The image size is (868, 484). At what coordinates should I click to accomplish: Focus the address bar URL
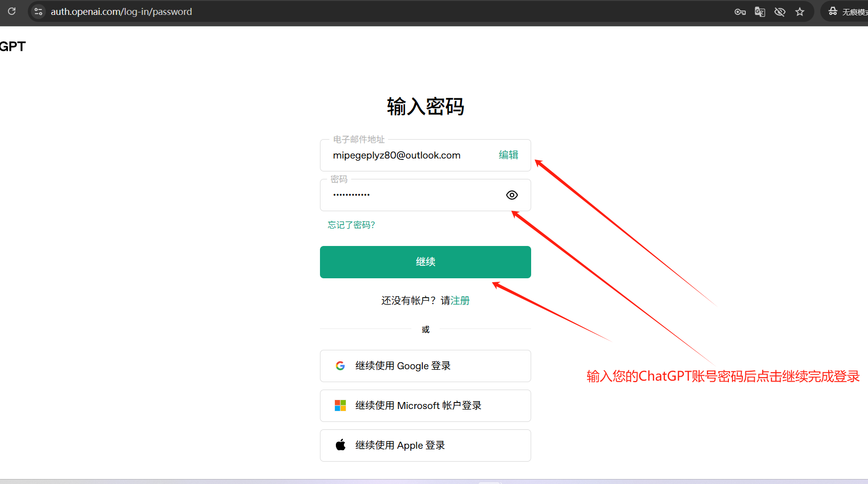click(121, 11)
